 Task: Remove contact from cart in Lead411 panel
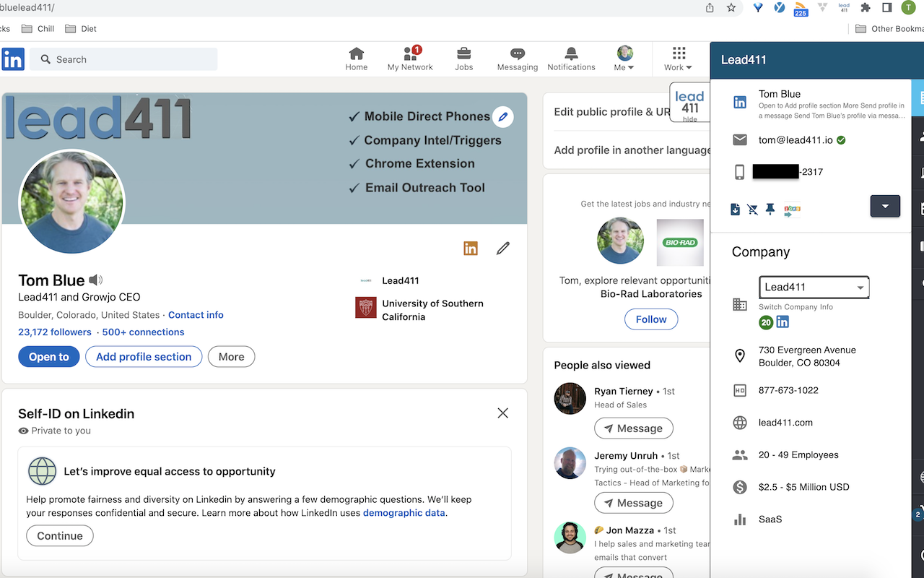coord(752,209)
